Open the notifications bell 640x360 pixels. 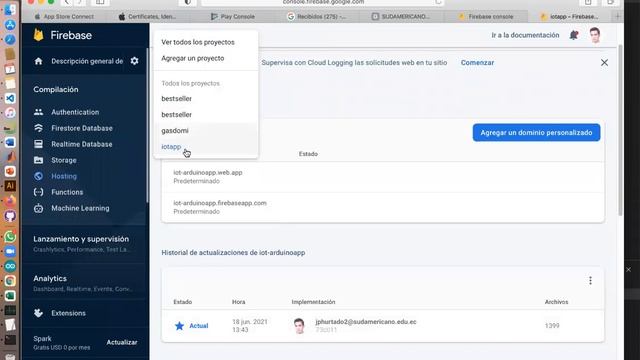[x=574, y=35]
